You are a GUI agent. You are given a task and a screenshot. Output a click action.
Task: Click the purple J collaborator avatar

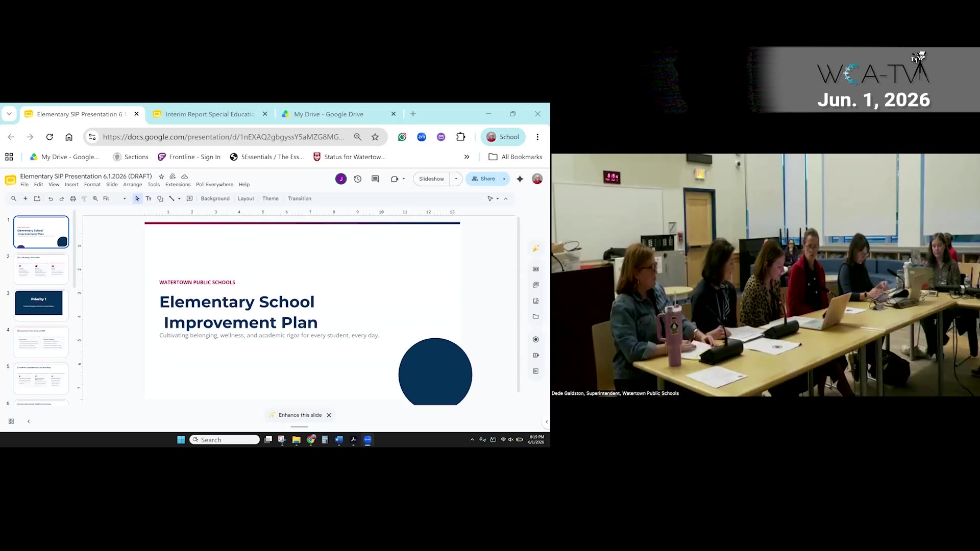pyautogui.click(x=341, y=179)
